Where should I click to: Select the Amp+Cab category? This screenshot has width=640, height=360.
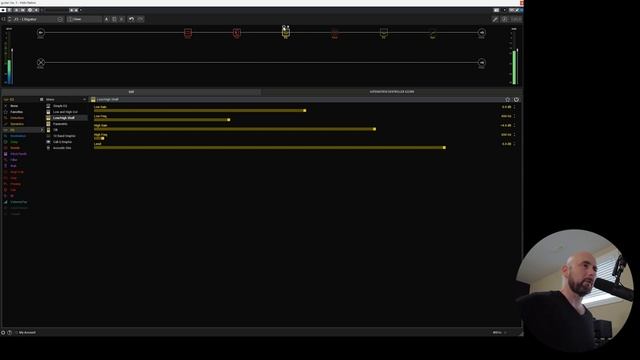(17, 172)
